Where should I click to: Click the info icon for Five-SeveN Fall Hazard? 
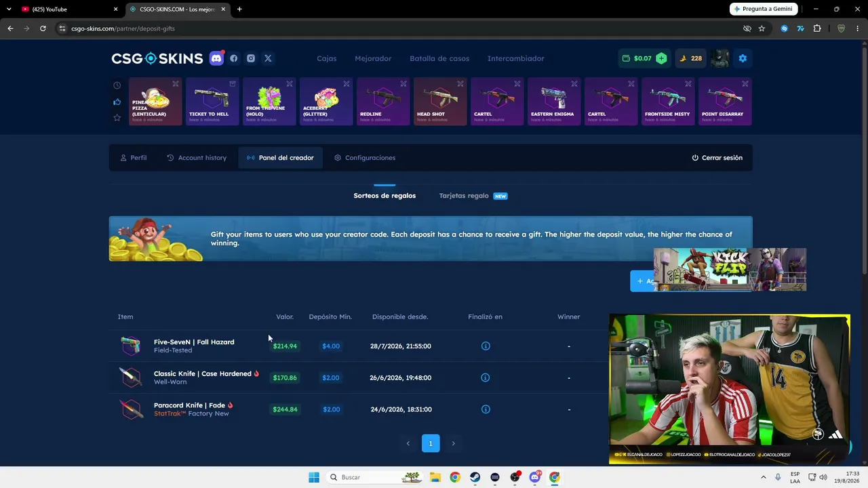pyautogui.click(x=486, y=346)
